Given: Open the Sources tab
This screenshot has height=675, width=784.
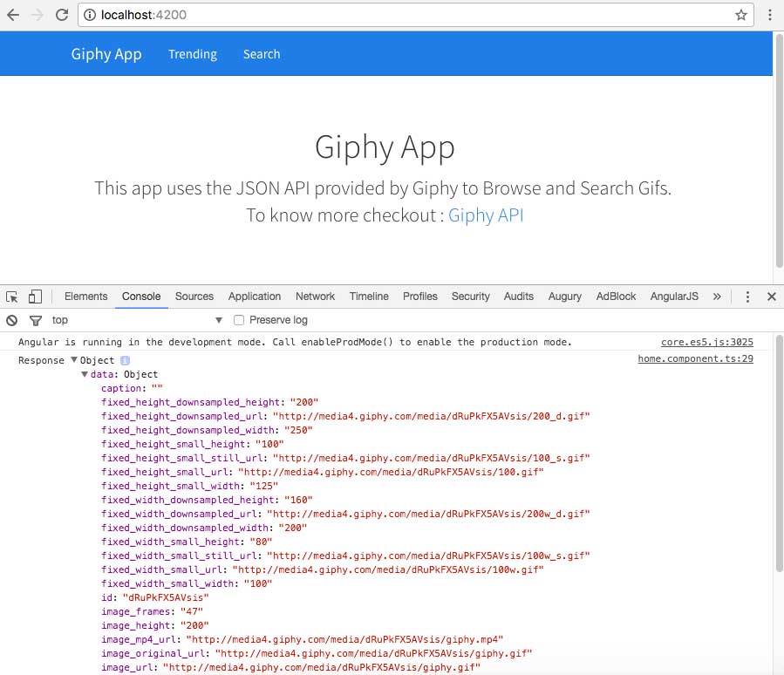Looking at the screenshot, I should pyautogui.click(x=194, y=297).
